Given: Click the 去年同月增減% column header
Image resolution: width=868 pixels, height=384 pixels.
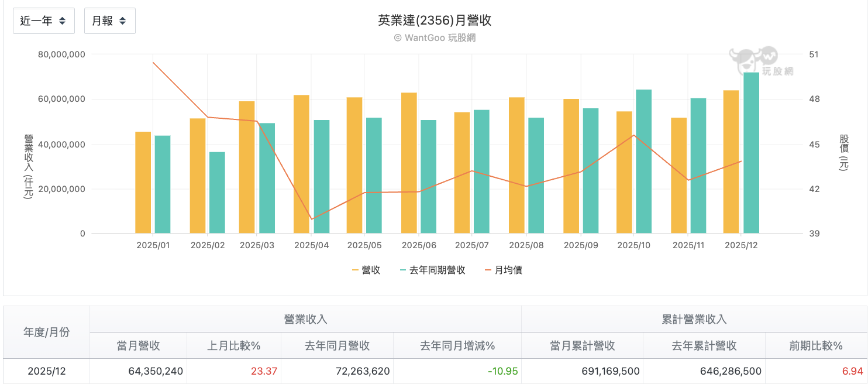Looking at the screenshot, I should click(x=457, y=345).
